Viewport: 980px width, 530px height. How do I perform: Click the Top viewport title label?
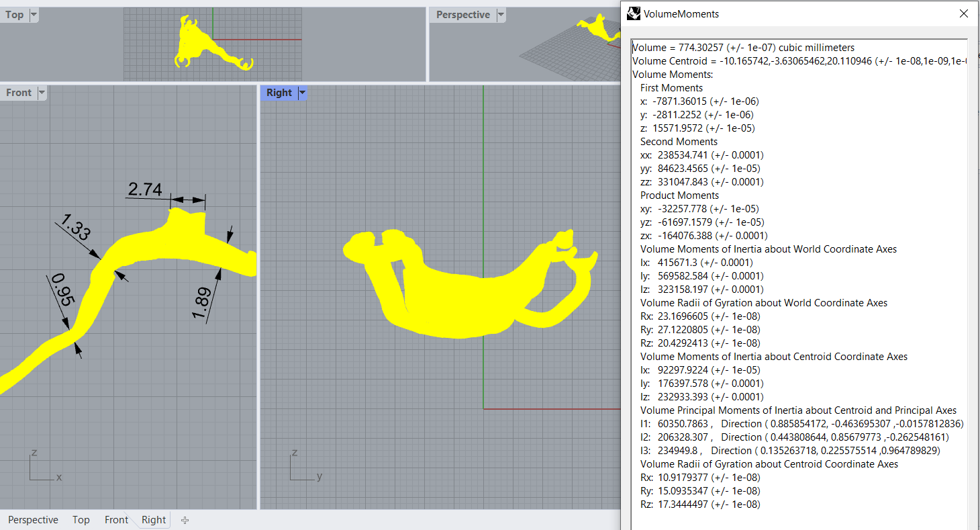(14, 15)
